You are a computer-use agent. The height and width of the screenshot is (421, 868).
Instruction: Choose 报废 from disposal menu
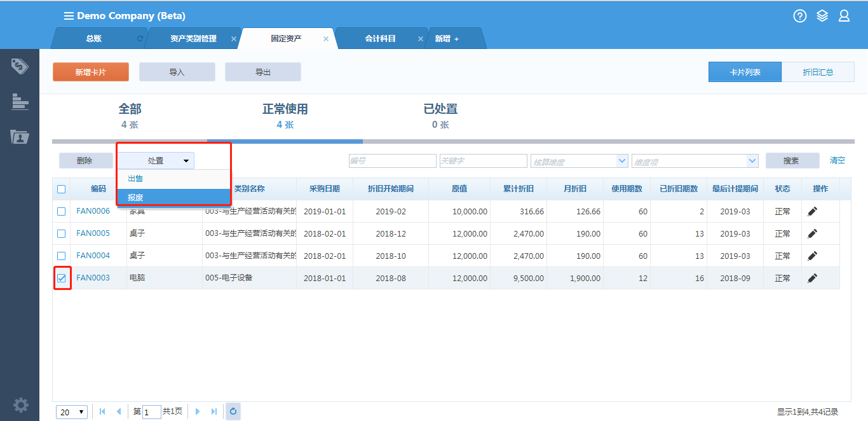(x=174, y=197)
